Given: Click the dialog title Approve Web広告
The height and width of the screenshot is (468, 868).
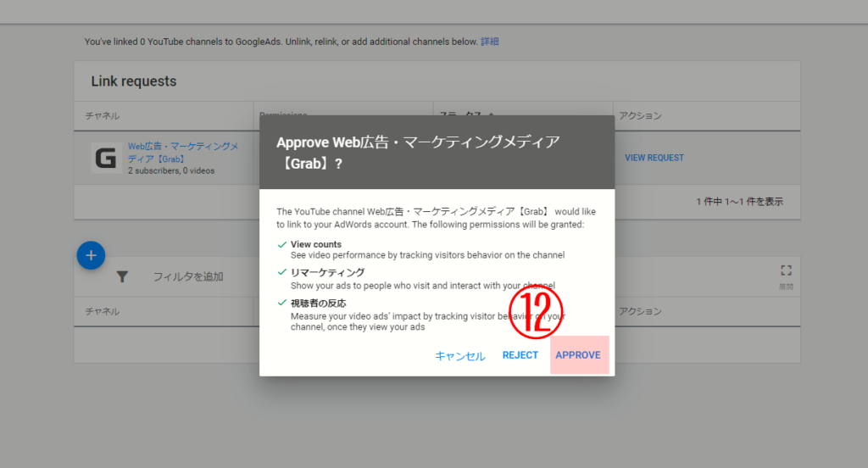Looking at the screenshot, I should pyautogui.click(x=419, y=153).
